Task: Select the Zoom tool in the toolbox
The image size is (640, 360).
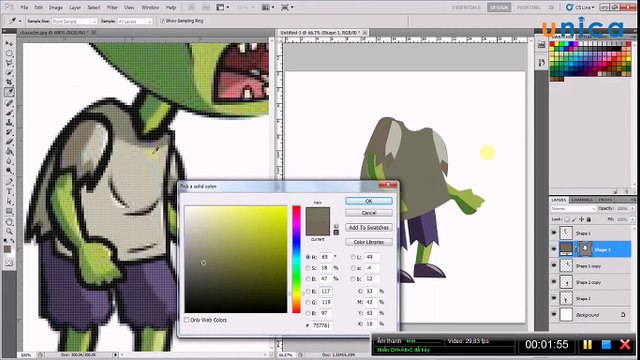Action: (9, 231)
